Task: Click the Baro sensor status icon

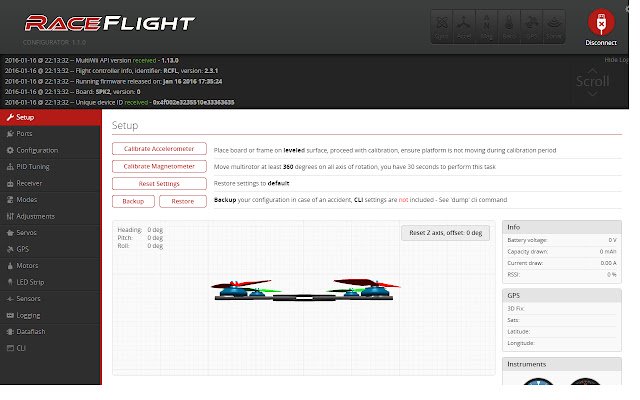Action: [509, 27]
